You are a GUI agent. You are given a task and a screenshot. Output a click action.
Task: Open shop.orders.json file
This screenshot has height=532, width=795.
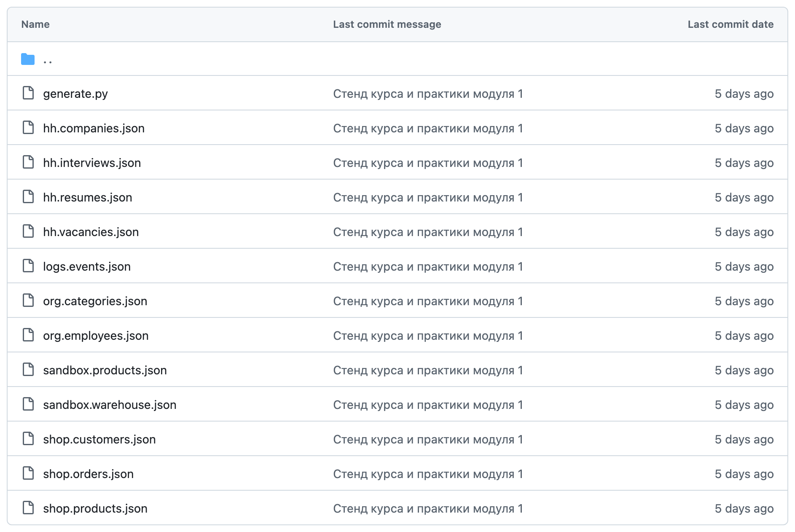[88, 474]
